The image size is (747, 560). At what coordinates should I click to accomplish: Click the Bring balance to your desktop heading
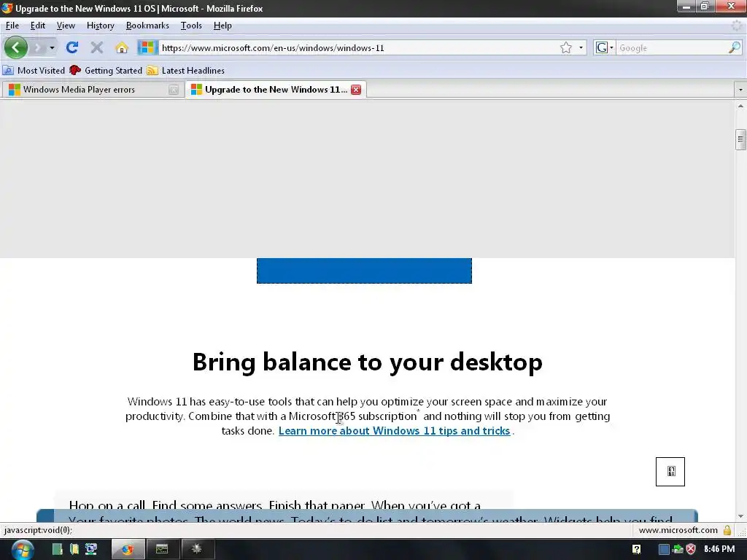368,362
